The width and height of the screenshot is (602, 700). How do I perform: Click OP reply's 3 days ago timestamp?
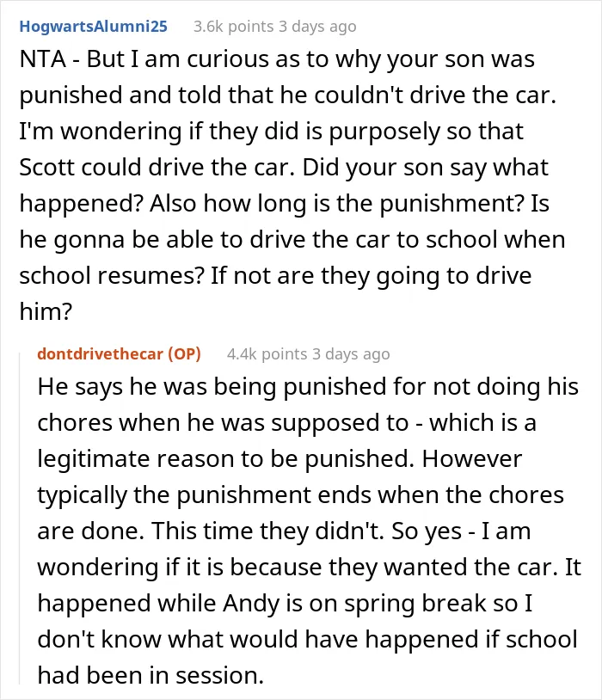tap(351, 354)
